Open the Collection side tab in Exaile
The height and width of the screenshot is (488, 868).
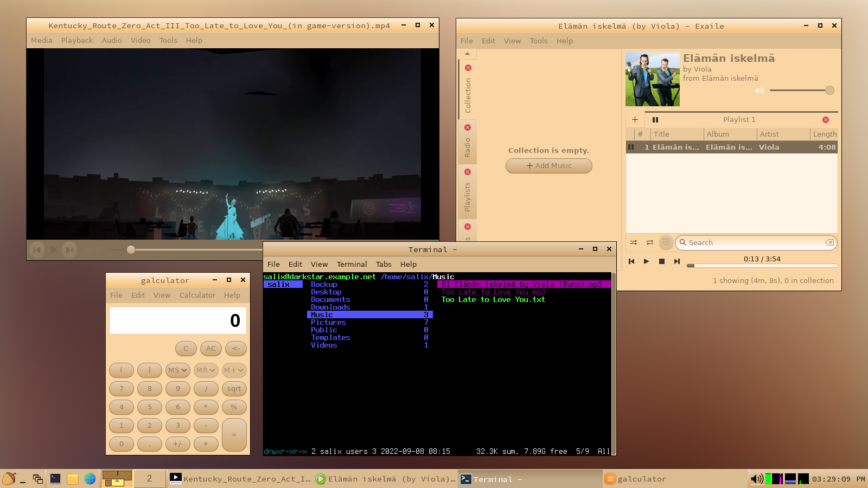pyautogui.click(x=468, y=95)
